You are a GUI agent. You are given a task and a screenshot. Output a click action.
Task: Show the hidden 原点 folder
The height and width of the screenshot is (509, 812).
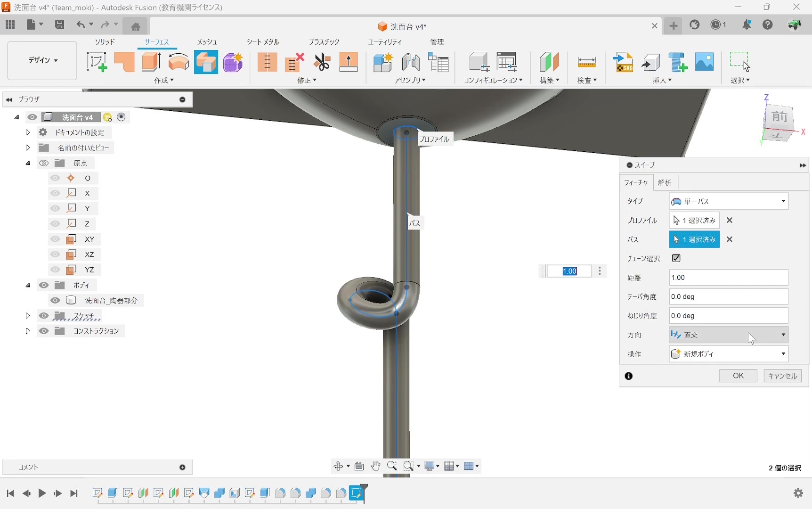point(44,163)
